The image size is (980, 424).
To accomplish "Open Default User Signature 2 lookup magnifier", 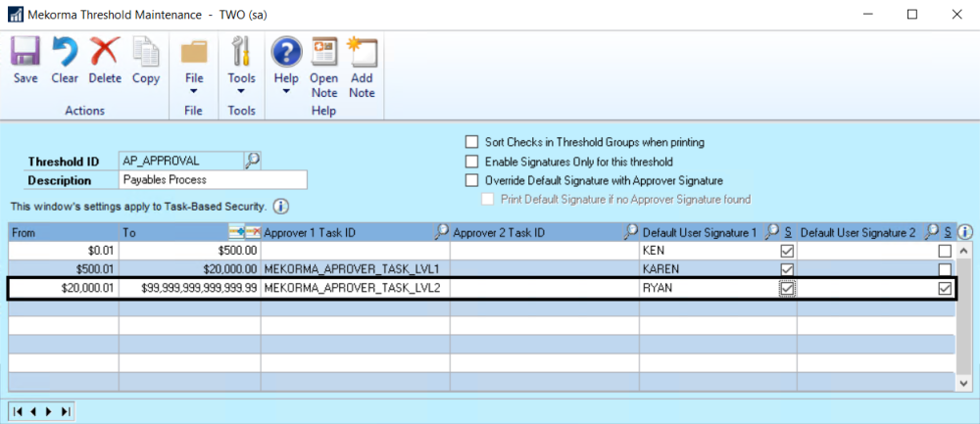I will [x=932, y=232].
